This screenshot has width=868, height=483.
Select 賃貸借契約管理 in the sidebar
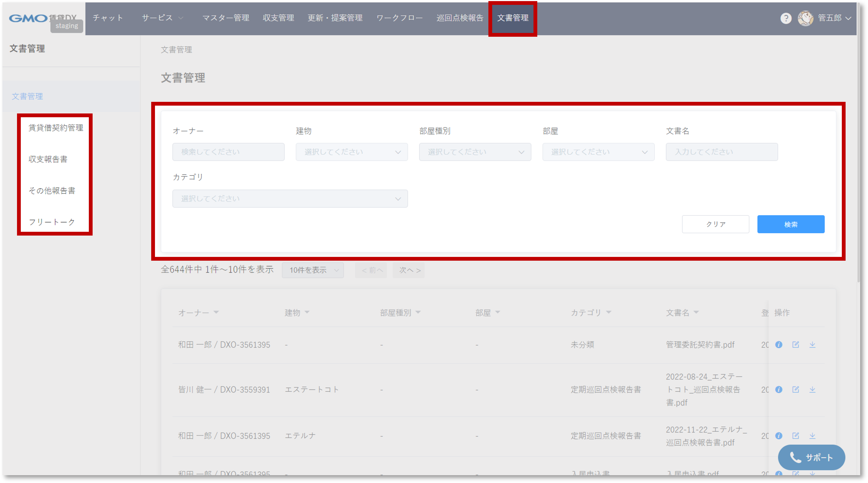[56, 128]
